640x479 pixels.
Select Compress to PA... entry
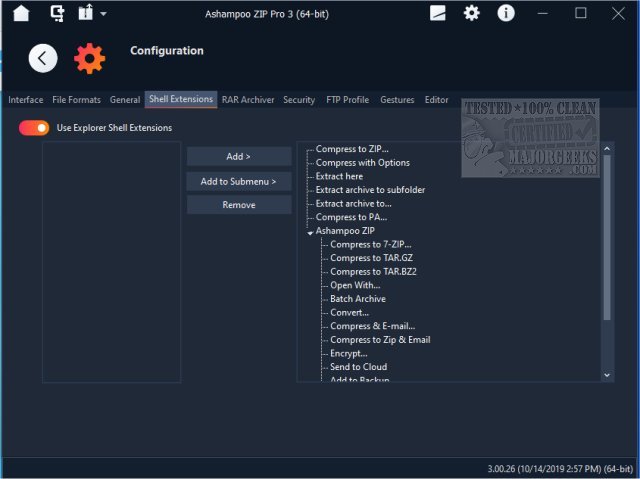tap(351, 217)
